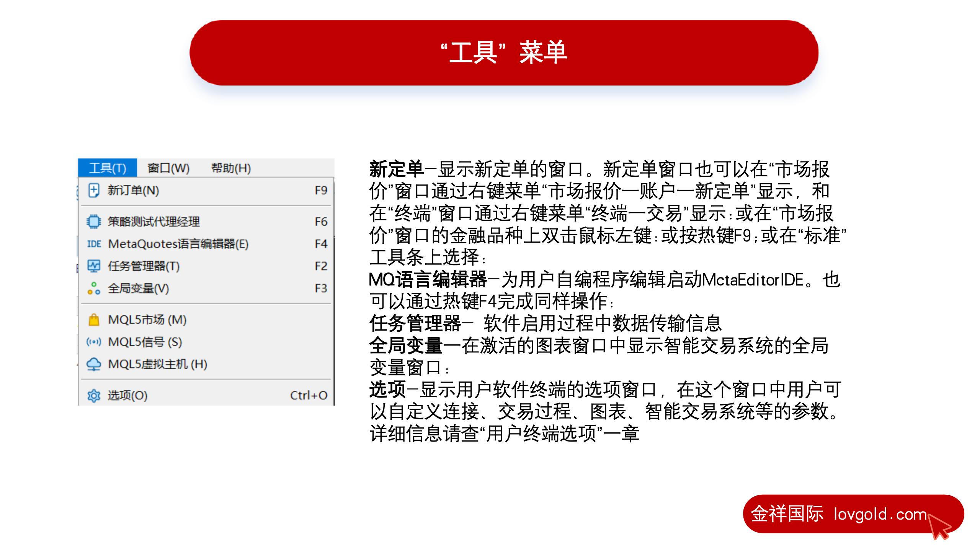Click the 金祥国际 lovgold.com button
This screenshot has width=980, height=551.
point(853,514)
